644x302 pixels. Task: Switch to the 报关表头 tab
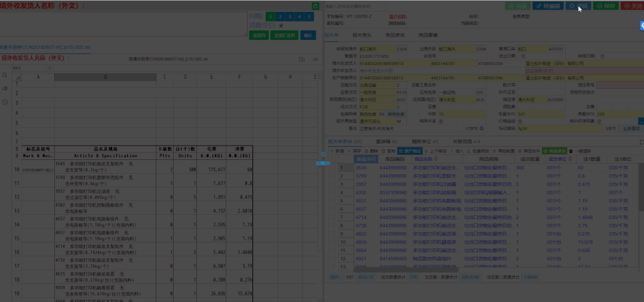pyautogui.click(x=362, y=35)
